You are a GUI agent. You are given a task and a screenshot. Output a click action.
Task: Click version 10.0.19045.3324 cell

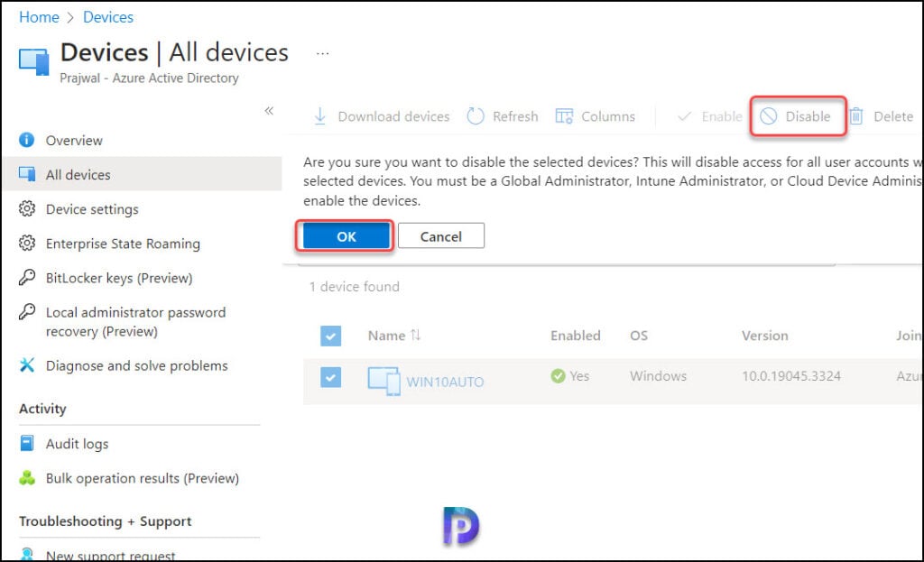tap(790, 376)
